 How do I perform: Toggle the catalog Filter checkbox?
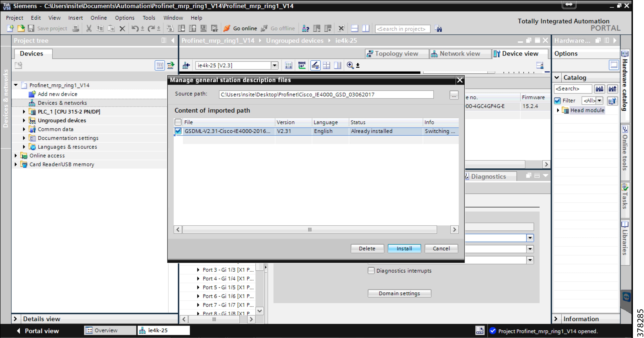(x=558, y=101)
